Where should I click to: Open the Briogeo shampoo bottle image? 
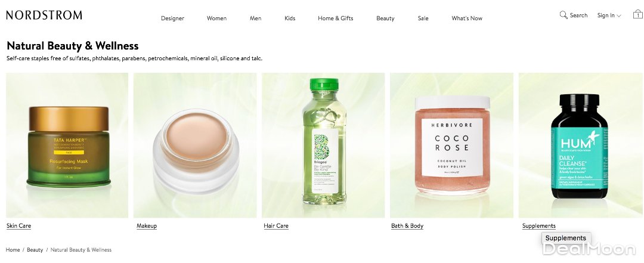(323, 145)
